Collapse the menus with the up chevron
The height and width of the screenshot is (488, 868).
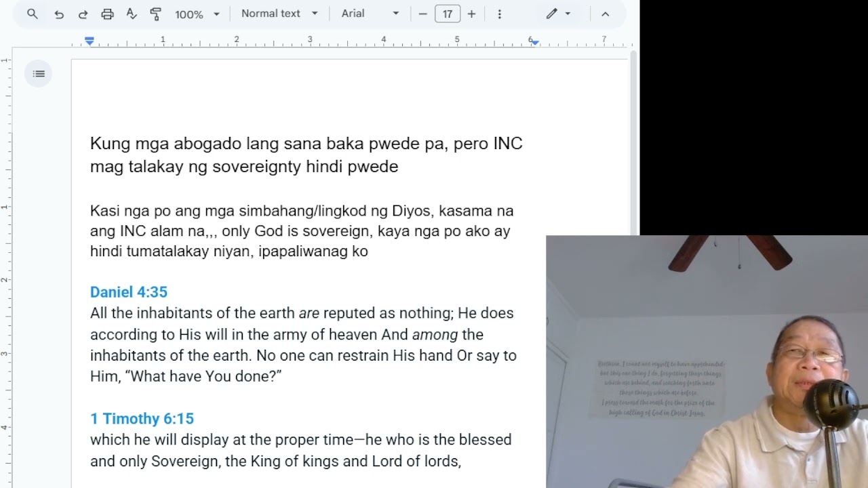pos(606,14)
